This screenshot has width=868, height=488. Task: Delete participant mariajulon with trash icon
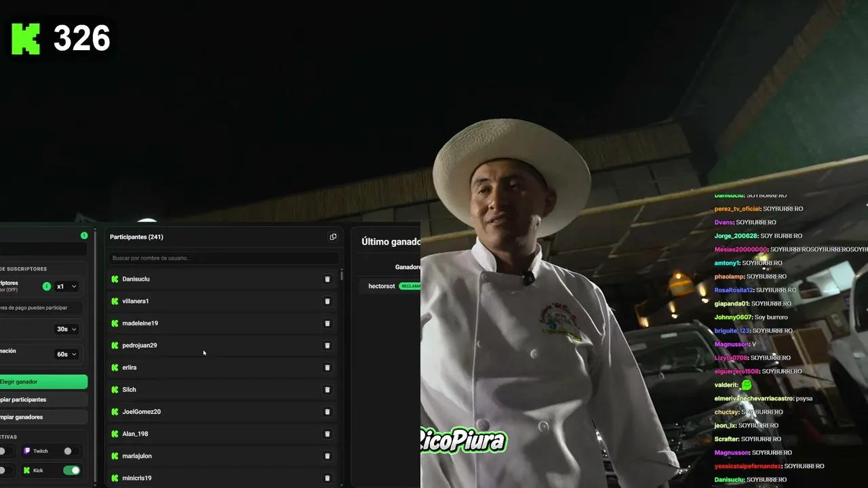click(x=328, y=456)
